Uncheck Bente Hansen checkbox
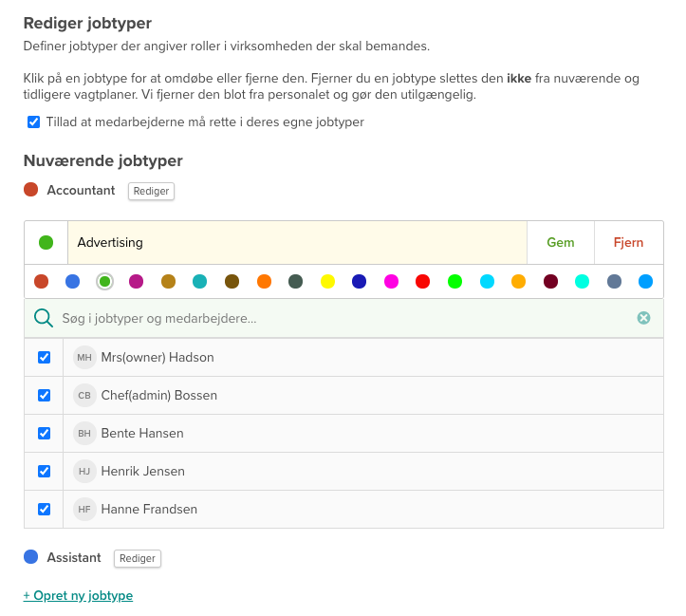Viewport: 686px width, 616px height. [x=44, y=434]
